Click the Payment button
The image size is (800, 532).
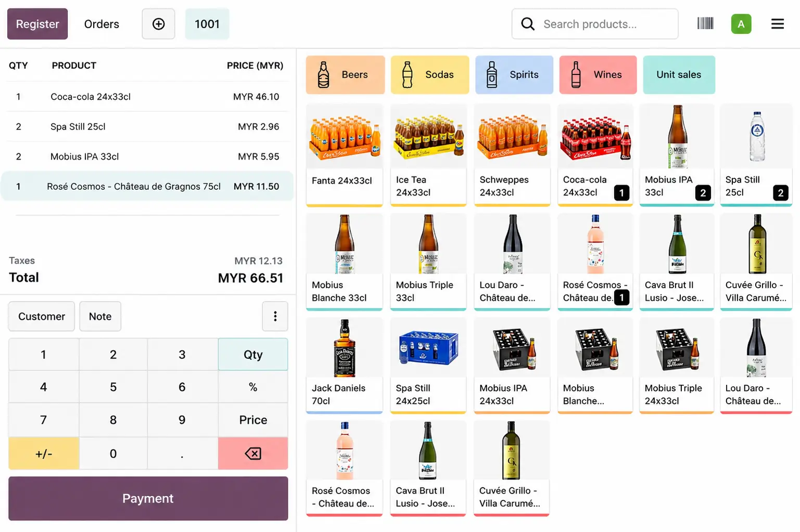click(148, 498)
